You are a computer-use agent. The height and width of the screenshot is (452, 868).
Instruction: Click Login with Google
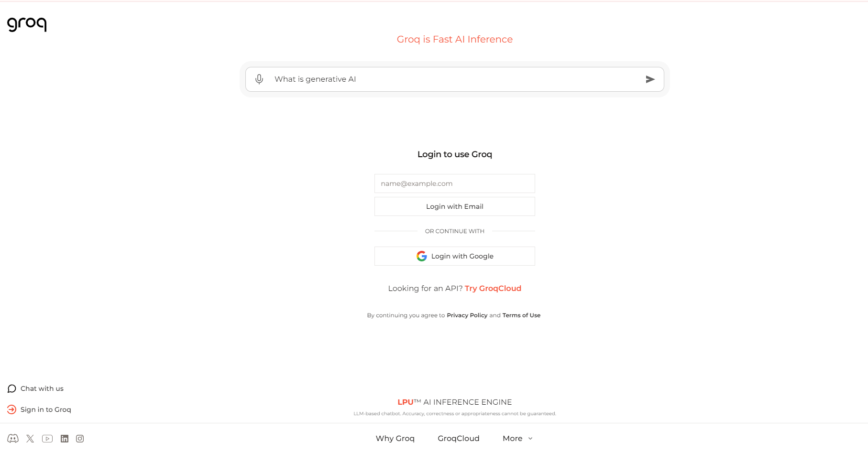pos(454,256)
